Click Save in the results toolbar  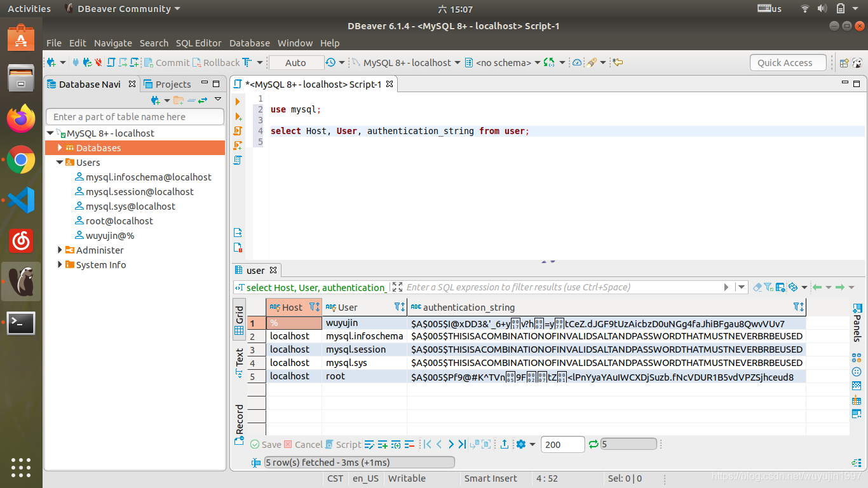click(x=266, y=444)
